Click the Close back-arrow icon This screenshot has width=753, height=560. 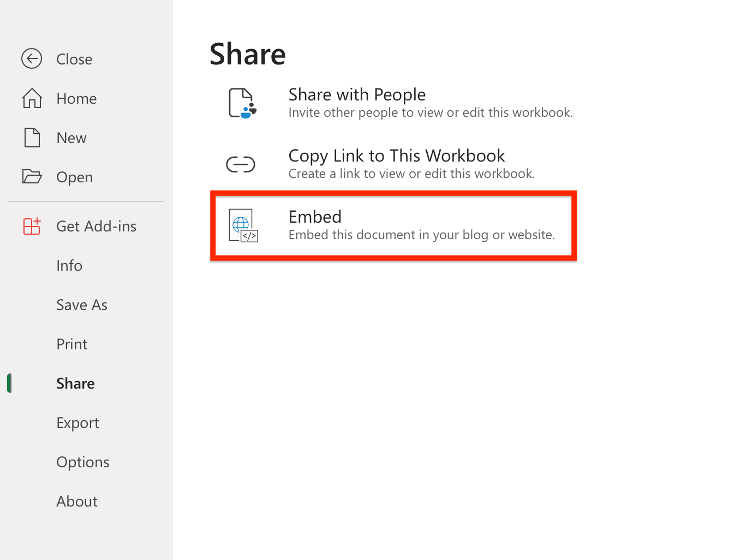32,59
